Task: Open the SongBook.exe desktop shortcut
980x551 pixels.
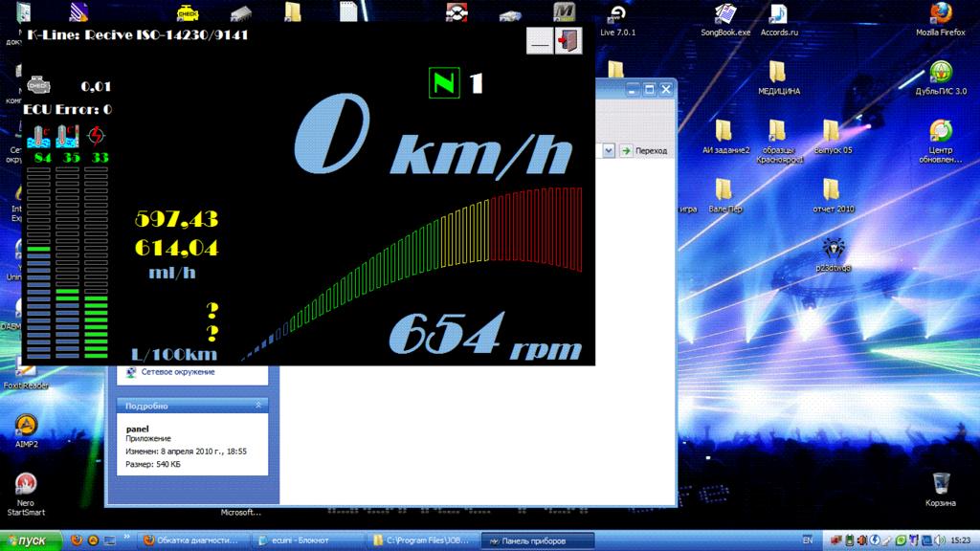Action: tap(725, 13)
